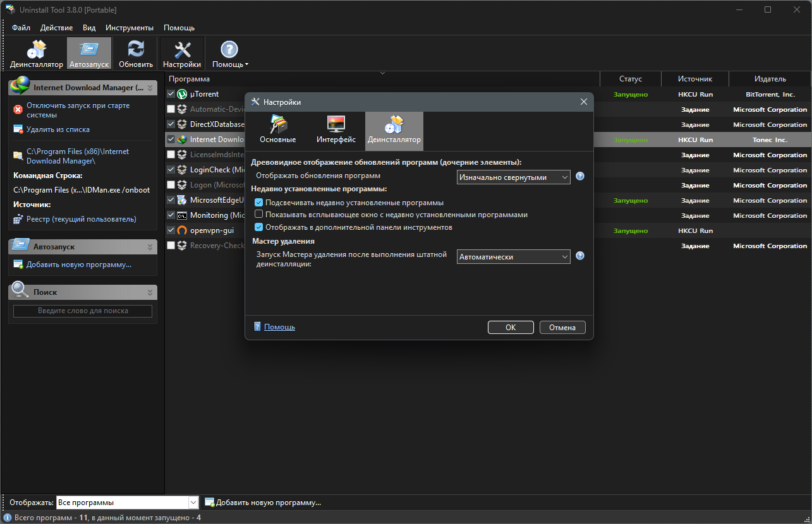The width and height of the screenshot is (812, 524).
Task: Click the µTorrent program icon
Action: pos(182,94)
